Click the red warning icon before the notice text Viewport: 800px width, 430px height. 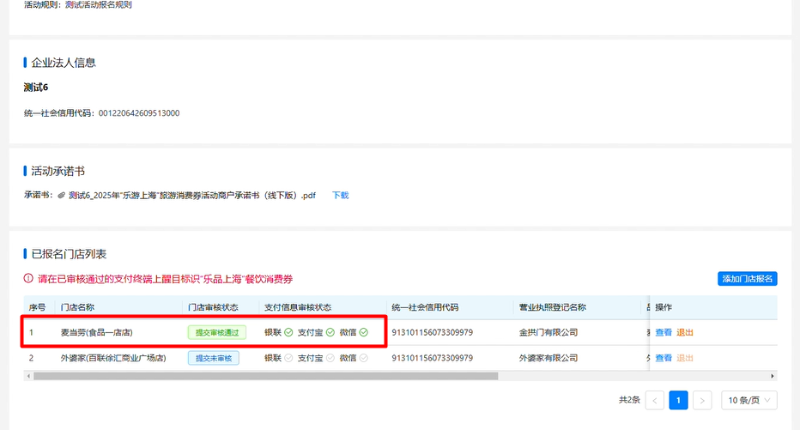tap(28, 279)
